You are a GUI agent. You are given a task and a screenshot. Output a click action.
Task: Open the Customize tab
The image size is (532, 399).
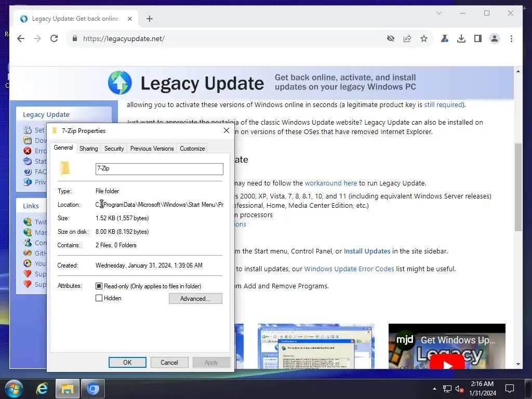192,148
